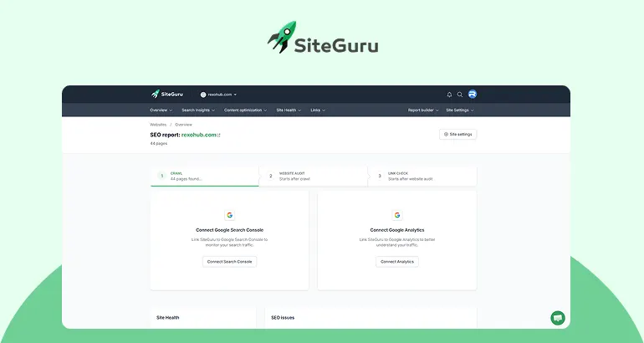Click the Overview breadcrumb
Image resolution: width=644 pixels, height=343 pixels.
[x=184, y=125]
